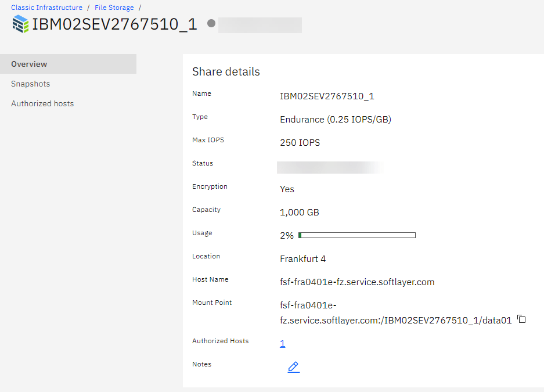The height and width of the screenshot is (392, 544).
Task: Click the Host Name value text
Action: [x=357, y=282]
